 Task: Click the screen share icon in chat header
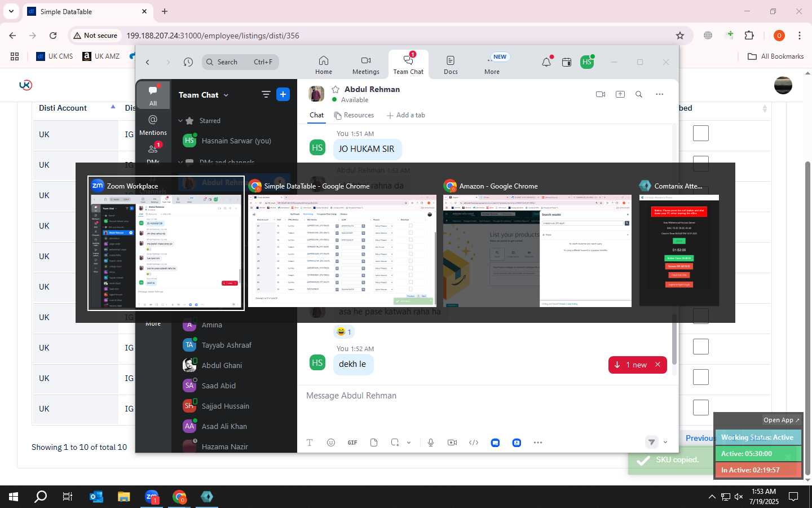click(620, 94)
